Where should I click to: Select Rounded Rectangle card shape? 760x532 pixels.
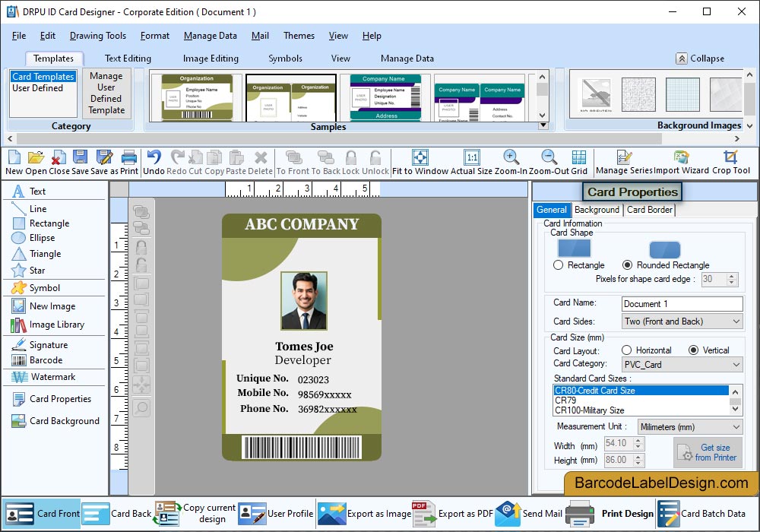pyautogui.click(x=628, y=265)
